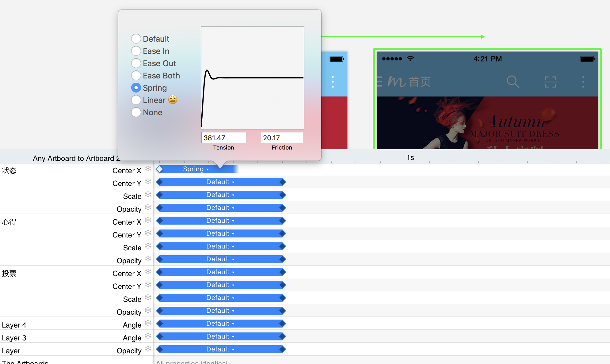610x364 pixels.
Task: Click end keyframe diamond of 投票 Opacity
Action: tap(282, 311)
